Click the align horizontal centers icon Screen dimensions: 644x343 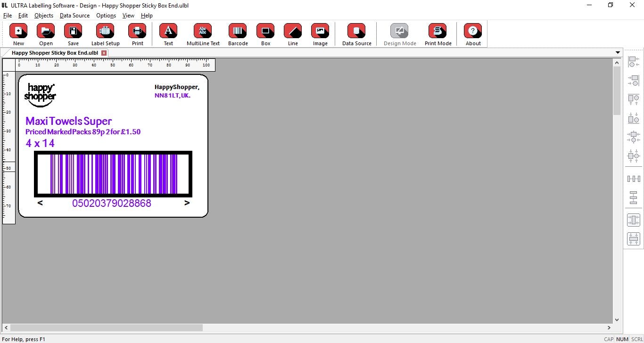tap(634, 155)
